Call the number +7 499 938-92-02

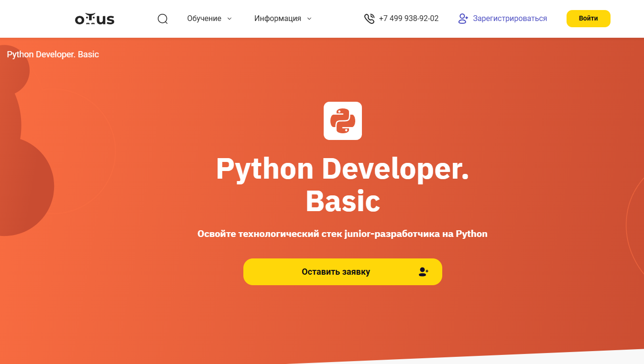(x=408, y=19)
